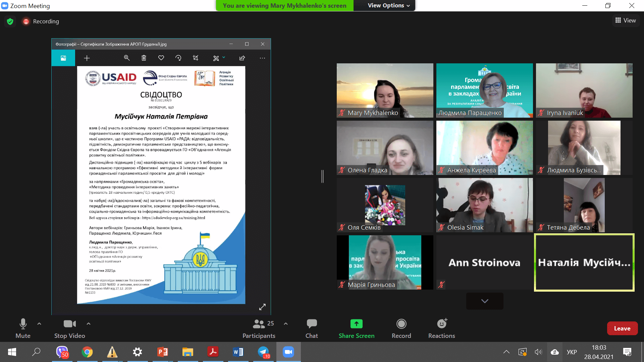Stop Video camera toggle
Image resolution: width=644 pixels, height=362 pixels.
69,328
